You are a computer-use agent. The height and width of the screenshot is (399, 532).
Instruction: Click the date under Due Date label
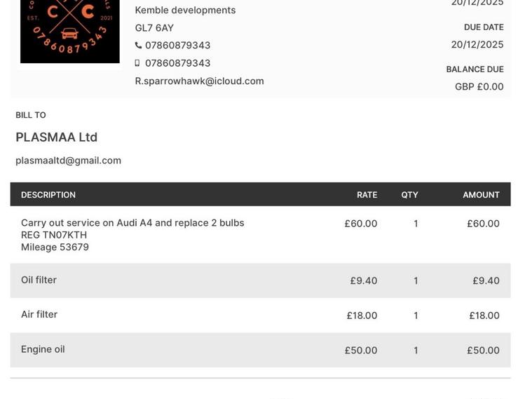click(x=477, y=45)
